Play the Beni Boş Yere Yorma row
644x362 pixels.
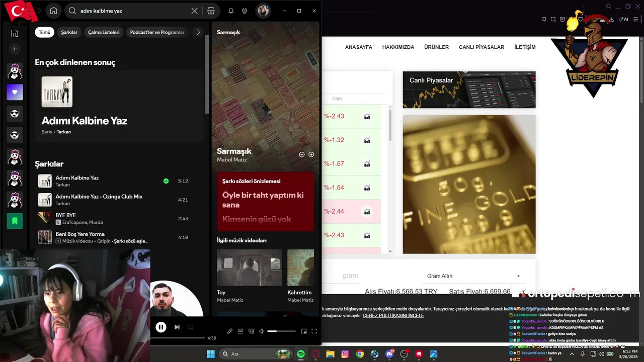coord(119,237)
